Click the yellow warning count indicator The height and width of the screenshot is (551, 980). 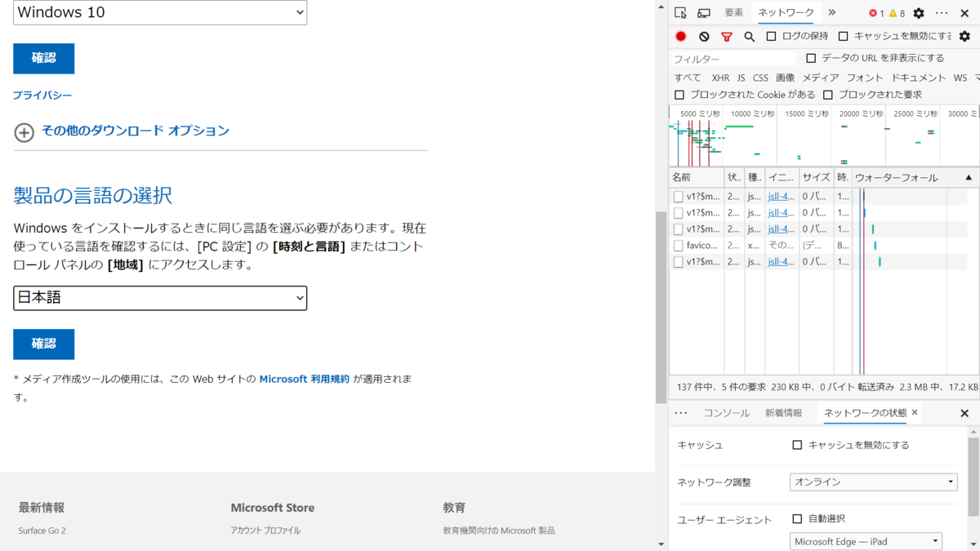pyautogui.click(x=897, y=13)
